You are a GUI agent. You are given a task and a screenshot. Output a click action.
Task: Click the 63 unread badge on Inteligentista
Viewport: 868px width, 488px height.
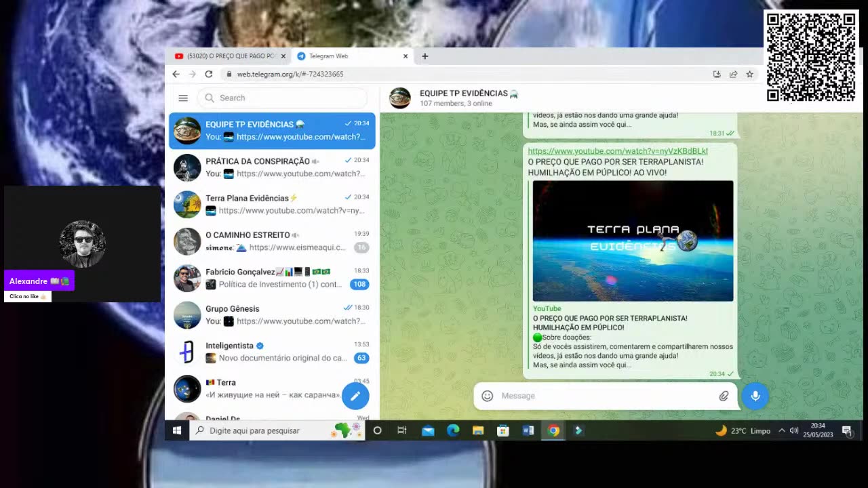click(x=361, y=358)
